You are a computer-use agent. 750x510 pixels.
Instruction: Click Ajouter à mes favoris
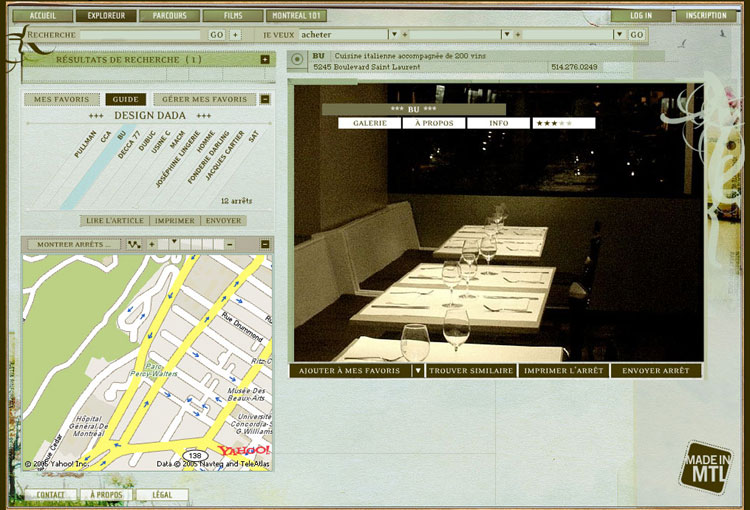click(x=350, y=371)
